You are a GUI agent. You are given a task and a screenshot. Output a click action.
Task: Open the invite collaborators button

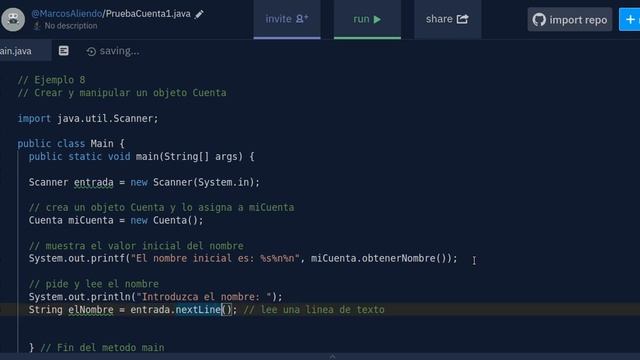point(287,19)
